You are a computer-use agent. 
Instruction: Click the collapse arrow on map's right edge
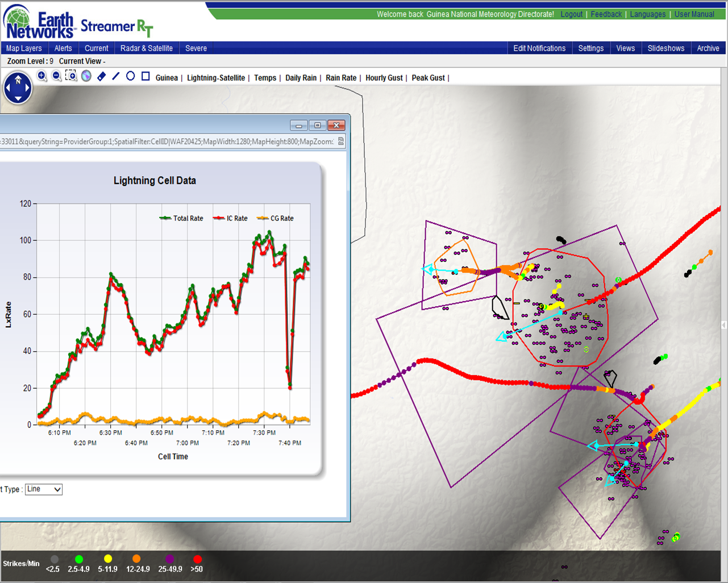(x=724, y=325)
